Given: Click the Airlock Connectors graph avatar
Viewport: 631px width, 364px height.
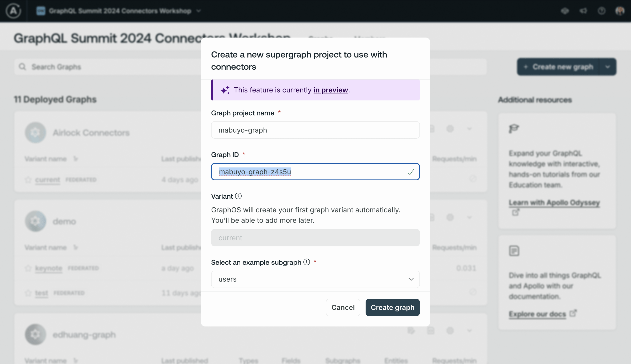Looking at the screenshot, I should pyautogui.click(x=35, y=133).
